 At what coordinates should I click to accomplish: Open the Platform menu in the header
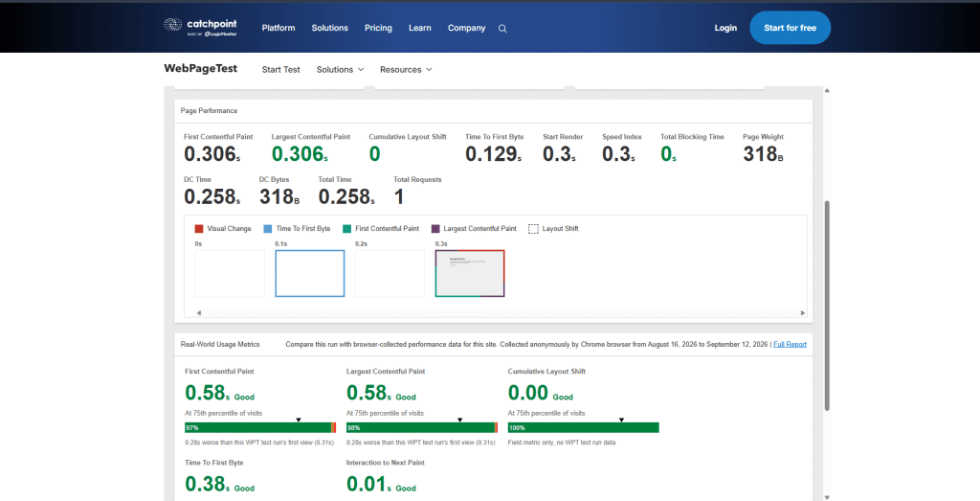pos(278,28)
